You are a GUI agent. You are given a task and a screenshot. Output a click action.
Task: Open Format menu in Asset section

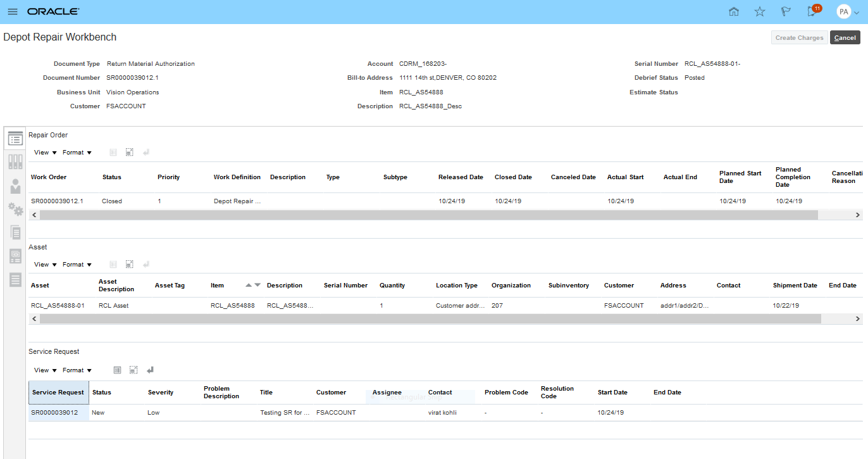(x=77, y=265)
